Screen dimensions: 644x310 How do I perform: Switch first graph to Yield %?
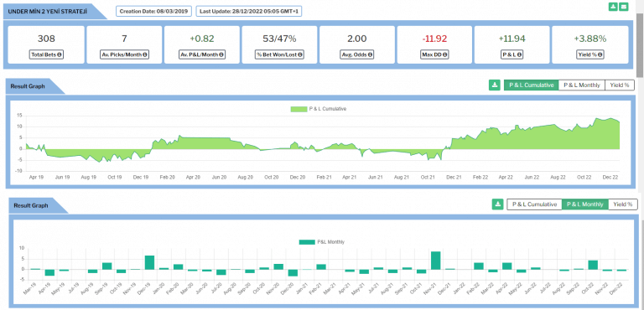pyautogui.click(x=620, y=85)
